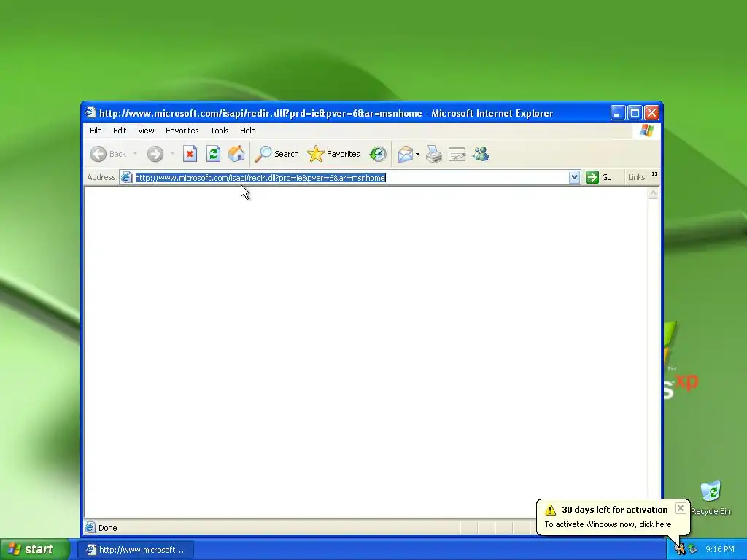747x560 pixels.
Task: Click the page icon in the Address bar
Action: click(126, 178)
